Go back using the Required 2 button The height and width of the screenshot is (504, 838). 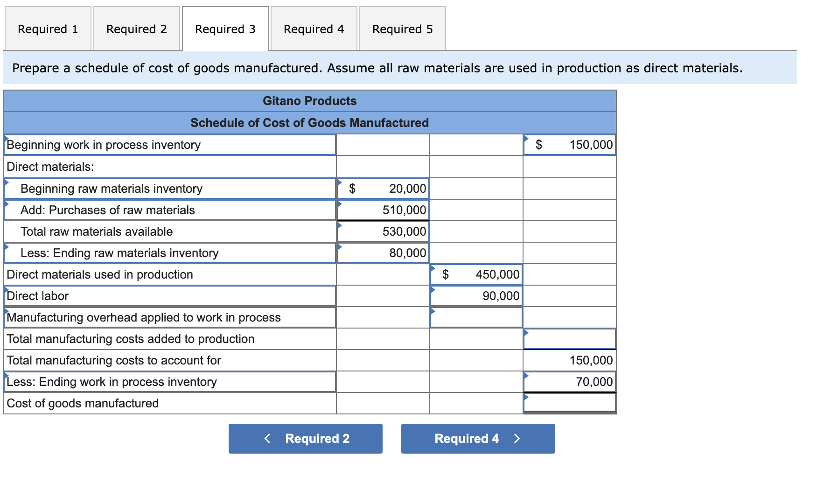tap(305, 438)
